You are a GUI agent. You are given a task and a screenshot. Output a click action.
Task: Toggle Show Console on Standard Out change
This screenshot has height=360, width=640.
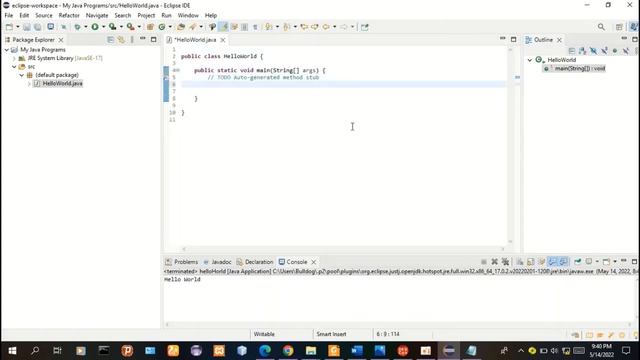click(x=552, y=262)
